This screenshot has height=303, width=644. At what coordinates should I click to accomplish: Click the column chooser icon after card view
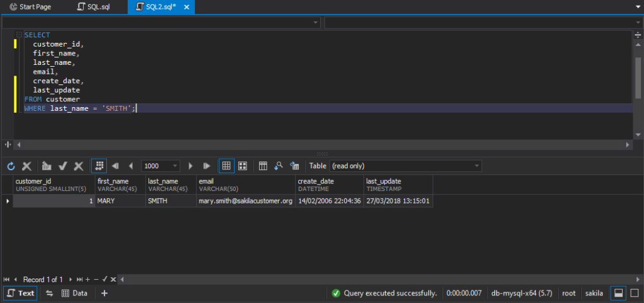263,166
